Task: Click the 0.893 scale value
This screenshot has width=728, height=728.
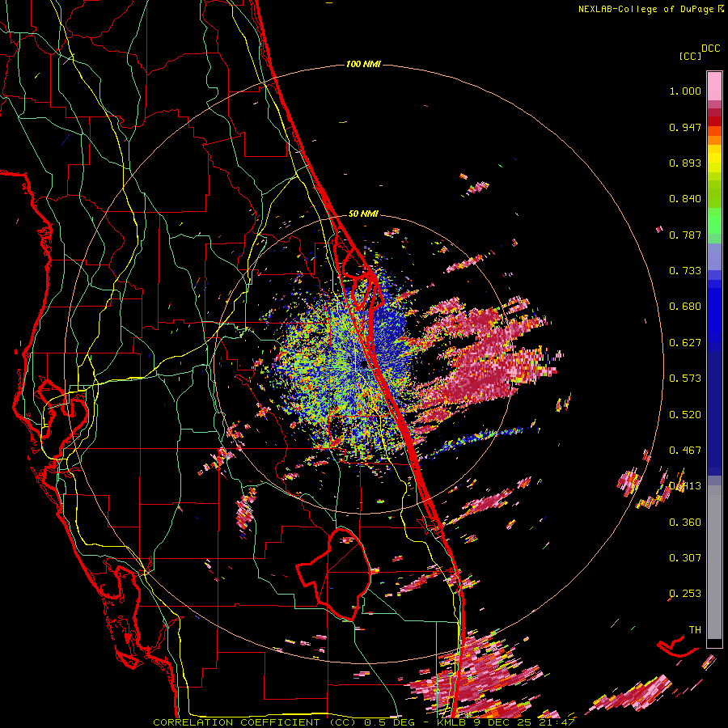Action: [x=685, y=163]
